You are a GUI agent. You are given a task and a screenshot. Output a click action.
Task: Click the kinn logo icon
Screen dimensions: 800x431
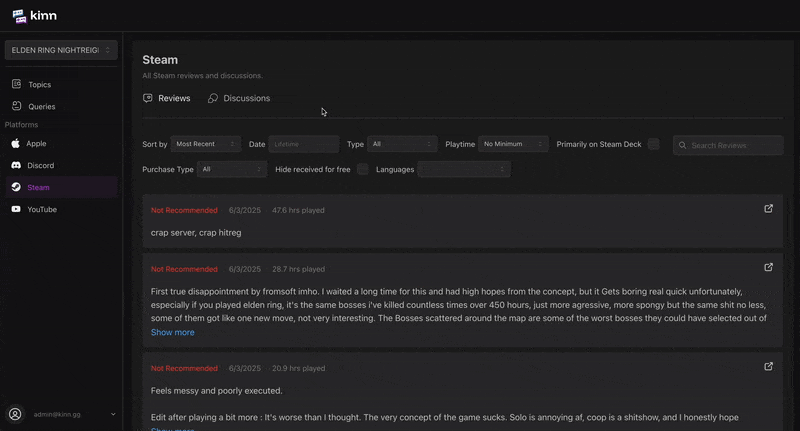(x=19, y=16)
